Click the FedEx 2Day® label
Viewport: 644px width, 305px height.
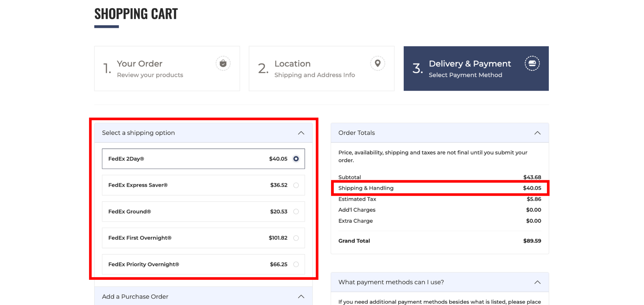[126, 159]
